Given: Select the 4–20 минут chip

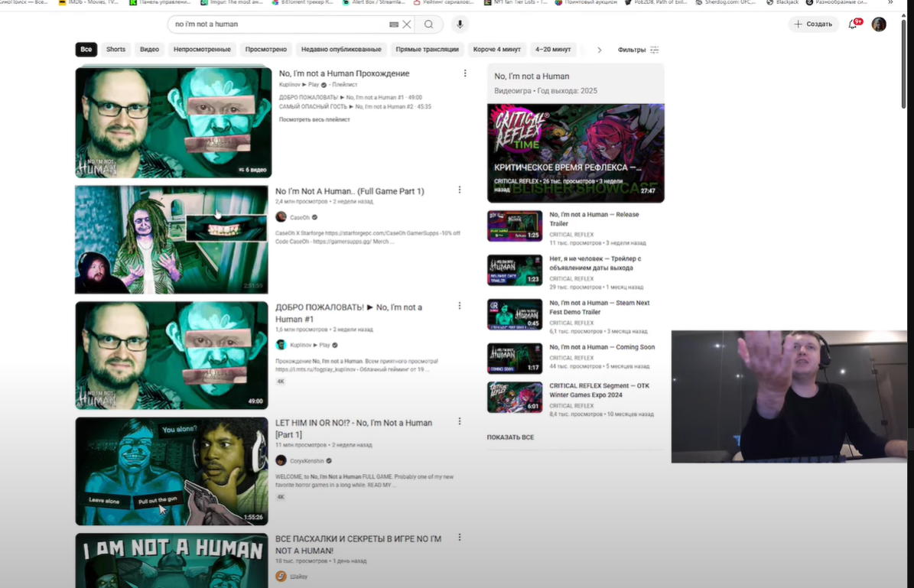Looking at the screenshot, I should 552,50.
